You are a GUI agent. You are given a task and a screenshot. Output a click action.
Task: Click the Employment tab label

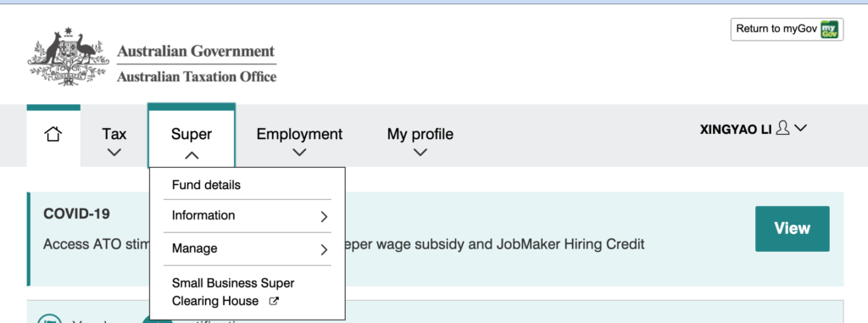point(299,134)
